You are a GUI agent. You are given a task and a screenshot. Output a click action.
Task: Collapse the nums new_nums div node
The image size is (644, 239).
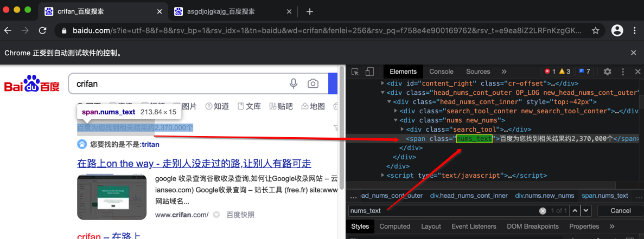(396, 120)
